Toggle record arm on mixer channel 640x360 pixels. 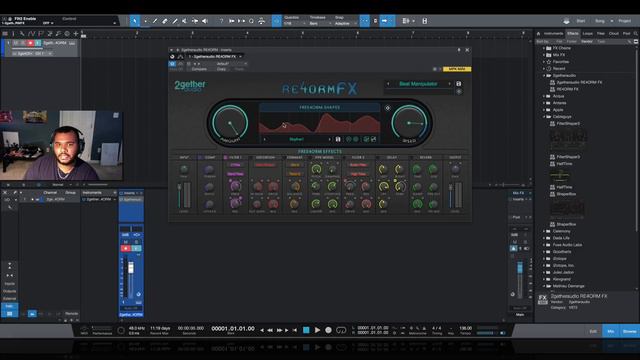[126, 248]
